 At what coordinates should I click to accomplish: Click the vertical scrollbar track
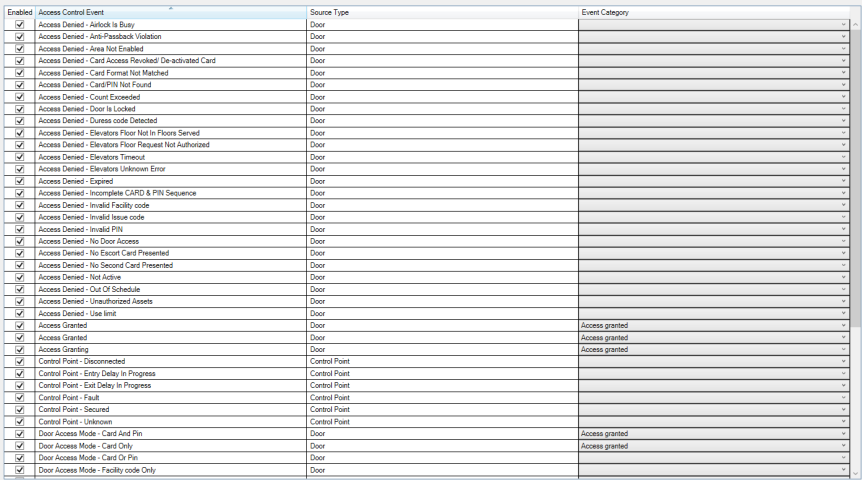[854, 400]
